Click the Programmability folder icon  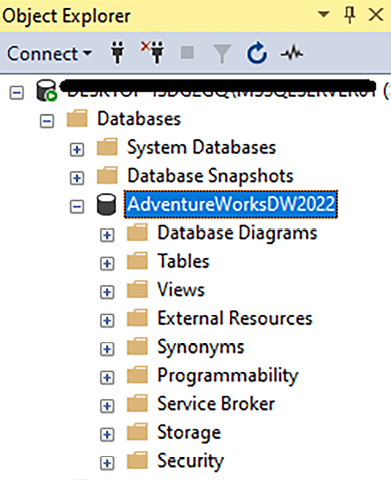(137, 375)
